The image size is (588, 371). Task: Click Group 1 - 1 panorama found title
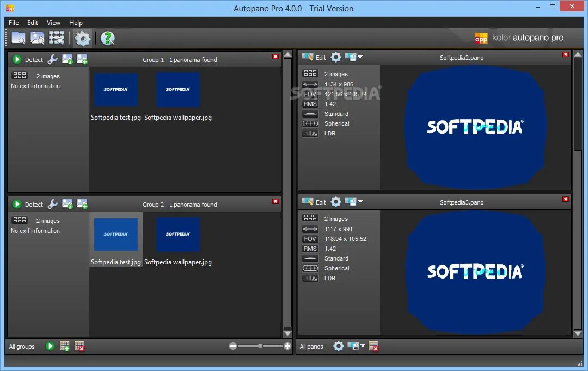coord(180,60)
